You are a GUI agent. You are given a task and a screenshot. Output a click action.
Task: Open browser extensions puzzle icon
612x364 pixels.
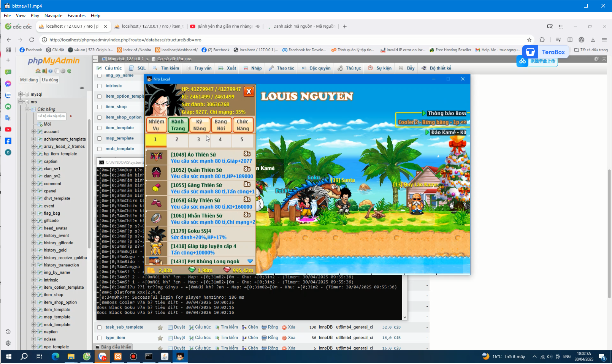pyautogui.click(x=542, y=40)
